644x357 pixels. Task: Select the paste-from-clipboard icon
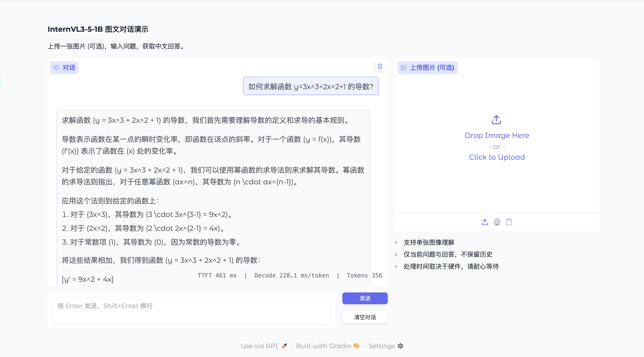pyautogui.click(x=509, y=222)
